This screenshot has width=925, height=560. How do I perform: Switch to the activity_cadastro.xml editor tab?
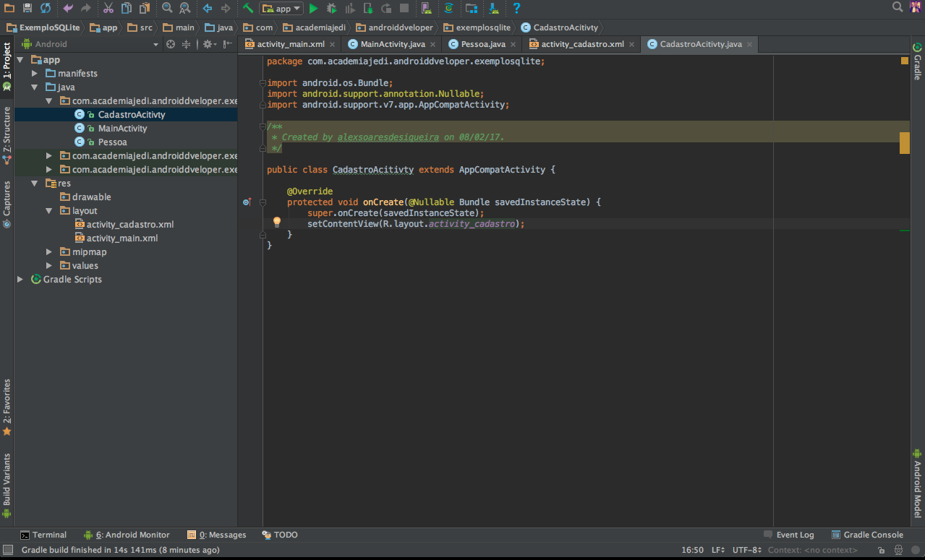[581, 44]
